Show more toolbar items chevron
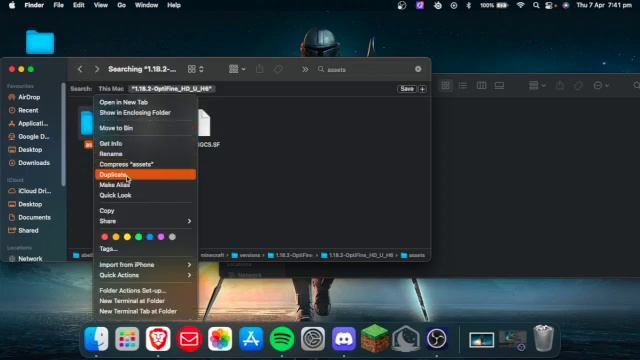Viewport: 640px width, 360px height. (x=305, y=69)
